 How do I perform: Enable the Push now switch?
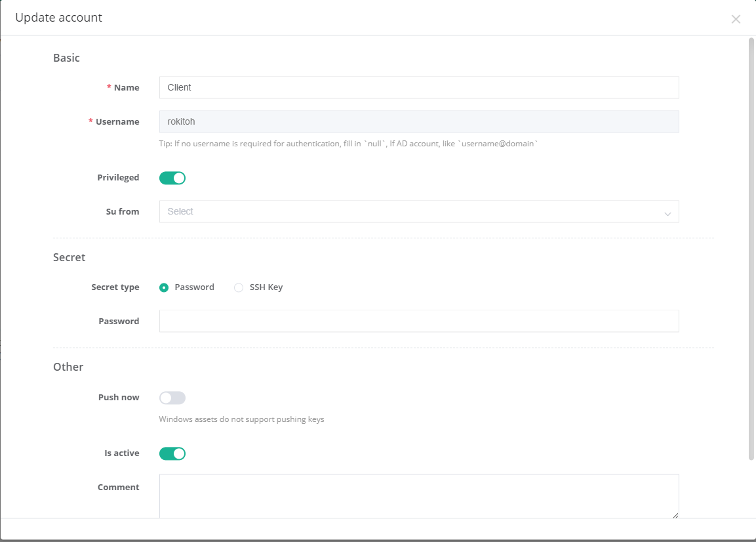pyautogui.click(x=172, y=398)
